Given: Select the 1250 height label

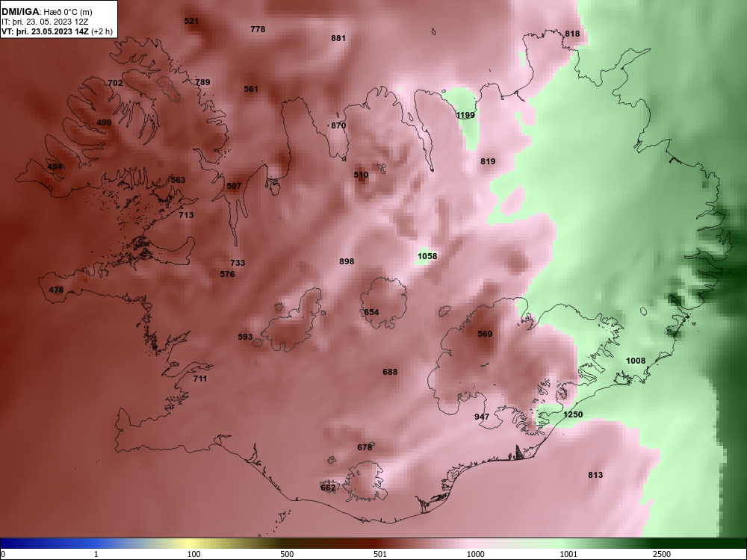Looking at the screenshot, I should click(x=573, y=414).
